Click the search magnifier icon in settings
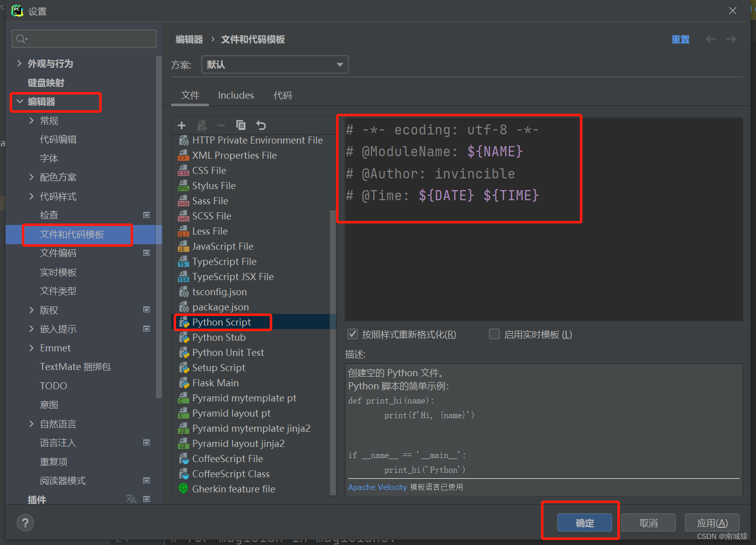 (x=21, y=39)
